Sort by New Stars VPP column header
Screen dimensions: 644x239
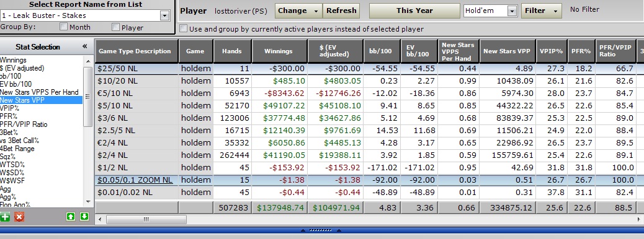click(507, 51)
